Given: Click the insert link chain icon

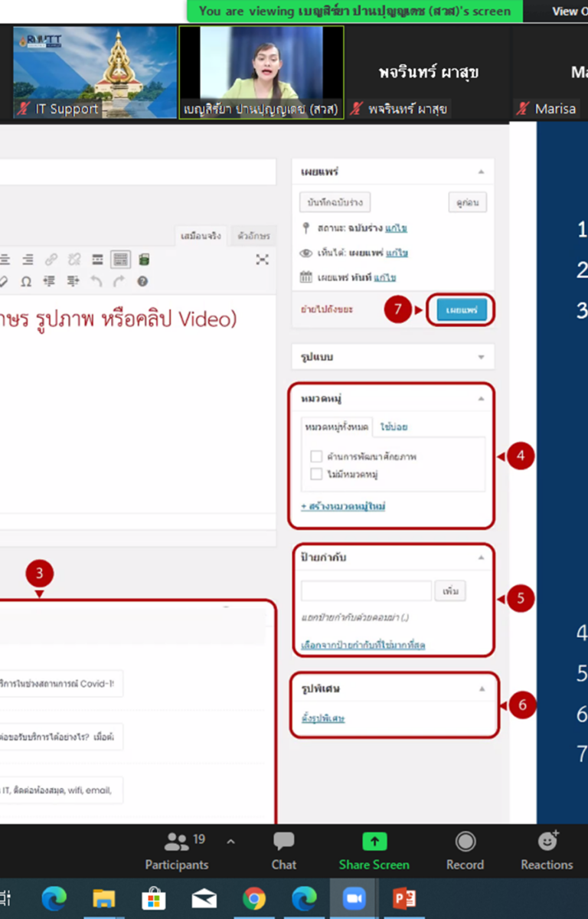Looking at the screenshot, I should point(51,260).
